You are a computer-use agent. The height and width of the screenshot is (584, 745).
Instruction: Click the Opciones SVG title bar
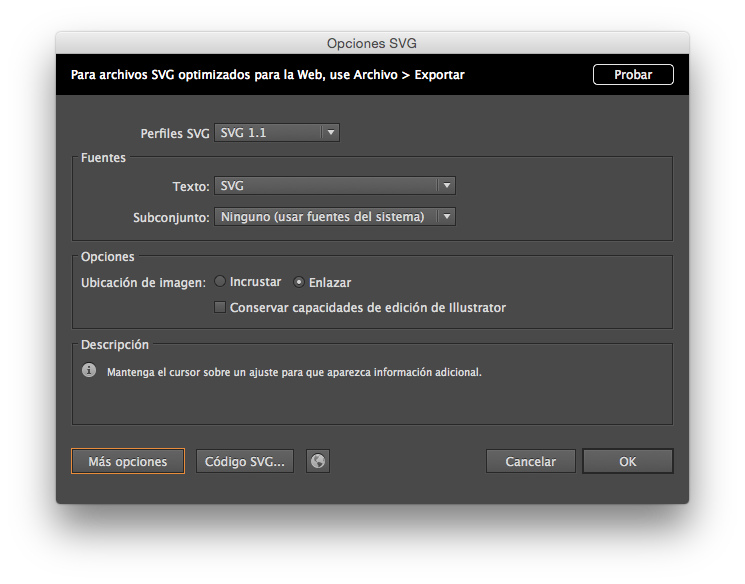click(372, 43)
